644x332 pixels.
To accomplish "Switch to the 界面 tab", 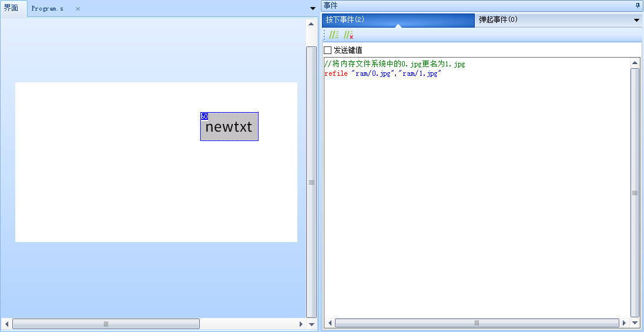I will [x=12, y=8].
